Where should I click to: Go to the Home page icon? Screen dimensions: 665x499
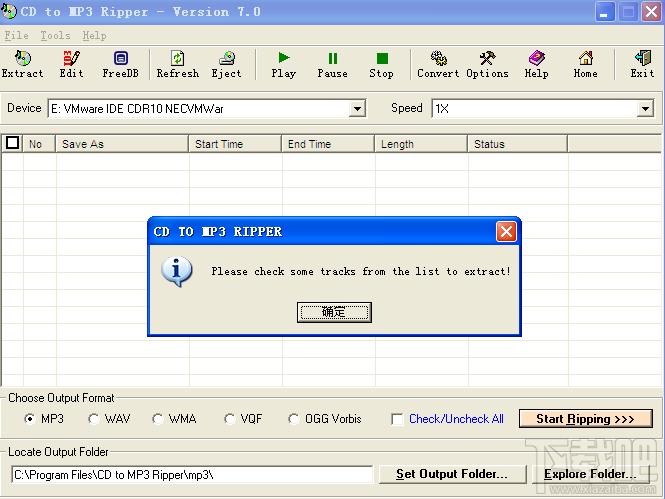[x=586, y=64]
